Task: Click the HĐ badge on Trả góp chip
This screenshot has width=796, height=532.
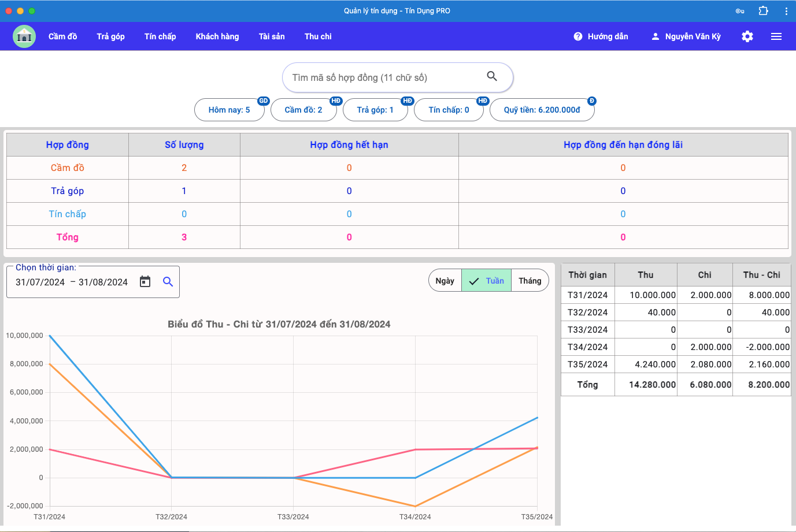Action: [408, 101]
